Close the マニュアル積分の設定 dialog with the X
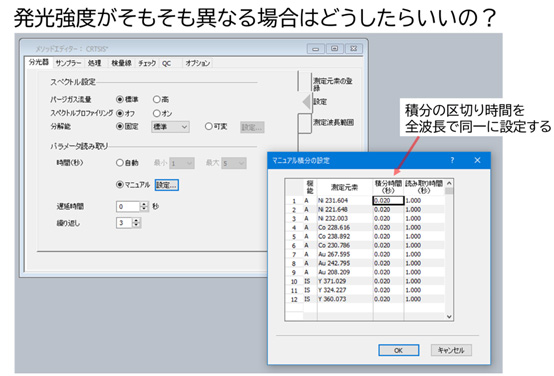Image resolution: width=554 pixels, height=376 pixels. click(x=477, y=160)
